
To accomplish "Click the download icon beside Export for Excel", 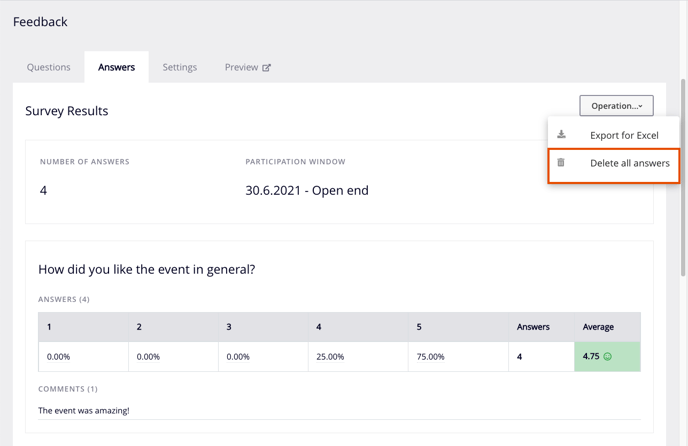I will [x=561, y=135].
